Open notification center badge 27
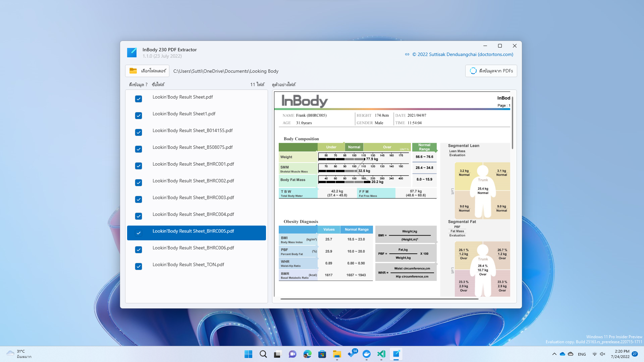The height and width of the screenshot is (362, 644). [635, 354]
